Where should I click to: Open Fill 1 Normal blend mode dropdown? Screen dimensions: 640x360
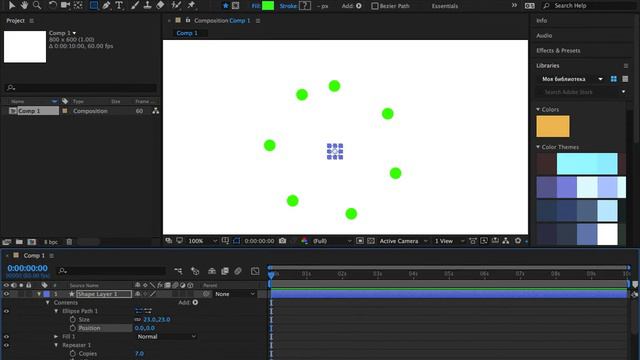pos(166,336)
